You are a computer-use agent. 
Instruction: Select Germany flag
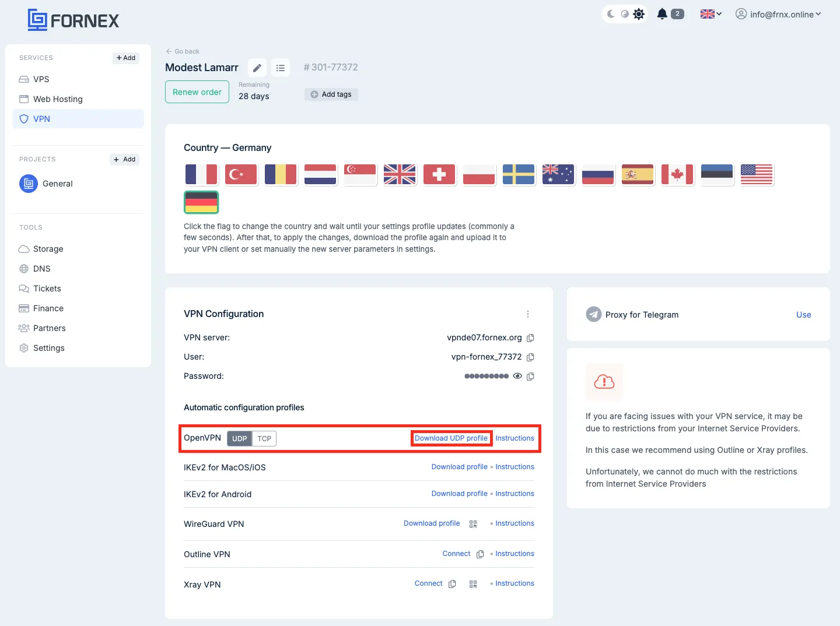point(201,202)
